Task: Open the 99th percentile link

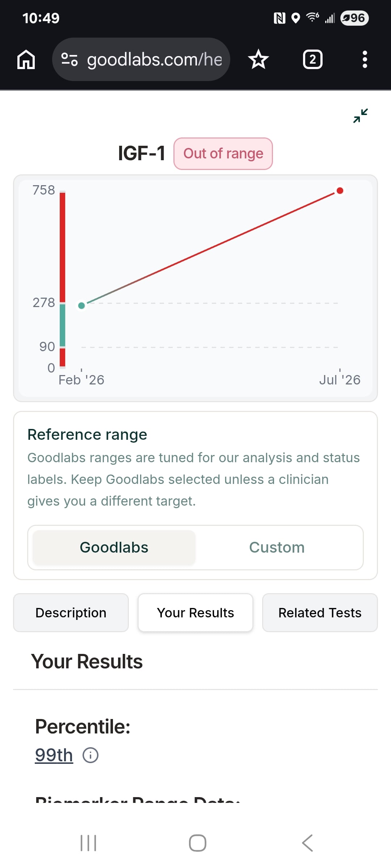Action: tap(54, 755)
